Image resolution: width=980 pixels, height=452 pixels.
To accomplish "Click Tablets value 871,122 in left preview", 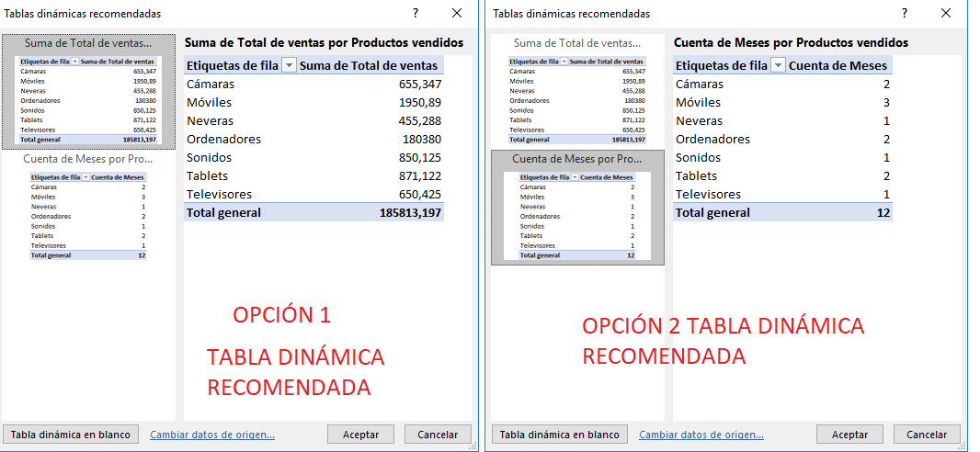I will point(420,176).
